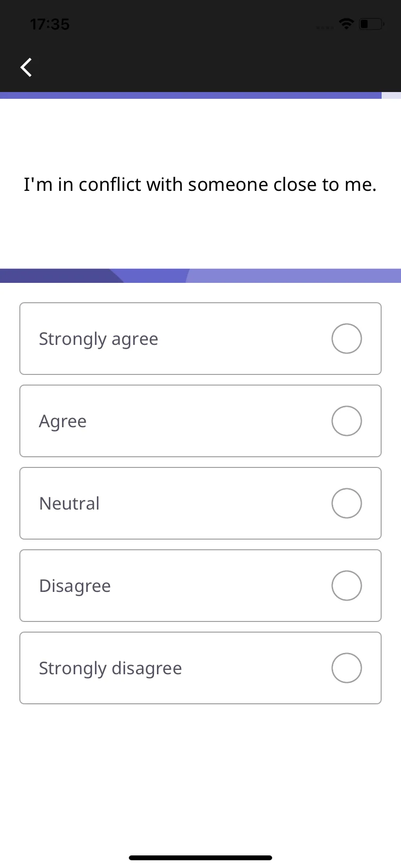The width and height of the screenshot is (401, 868).
Task: Click the unfilled end of progress bar
Action: (x=391, y=95)
